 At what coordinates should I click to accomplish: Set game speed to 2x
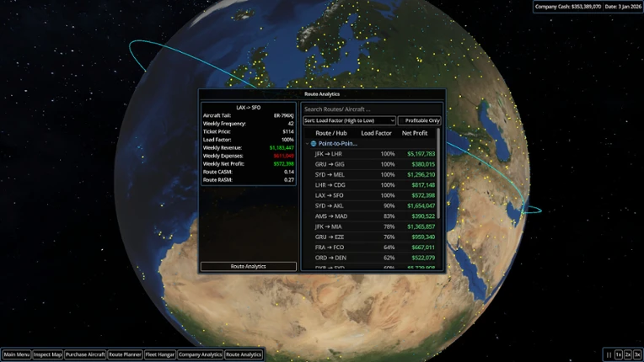[628, 354]
